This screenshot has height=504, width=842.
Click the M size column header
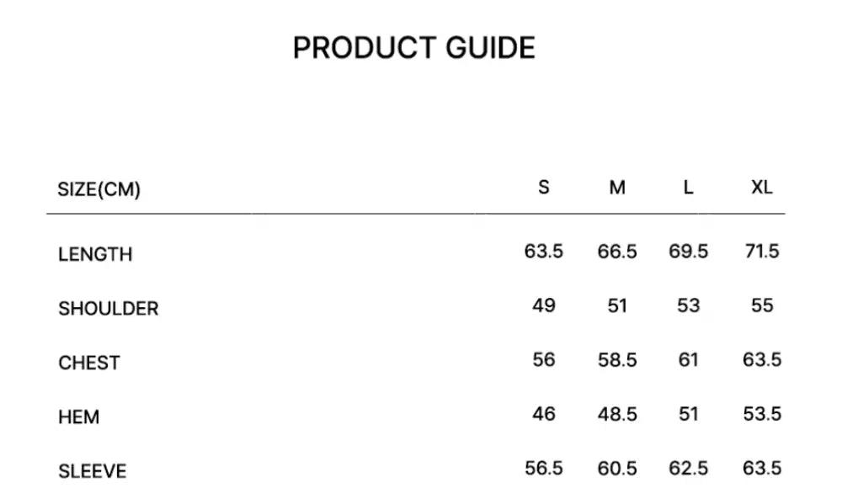[617, 188]
